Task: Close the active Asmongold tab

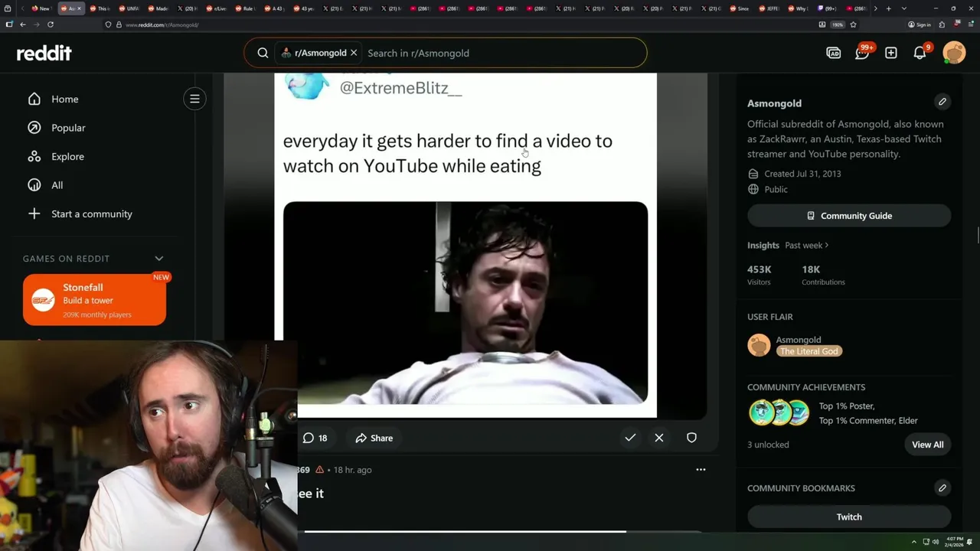Action: (79, 8)
